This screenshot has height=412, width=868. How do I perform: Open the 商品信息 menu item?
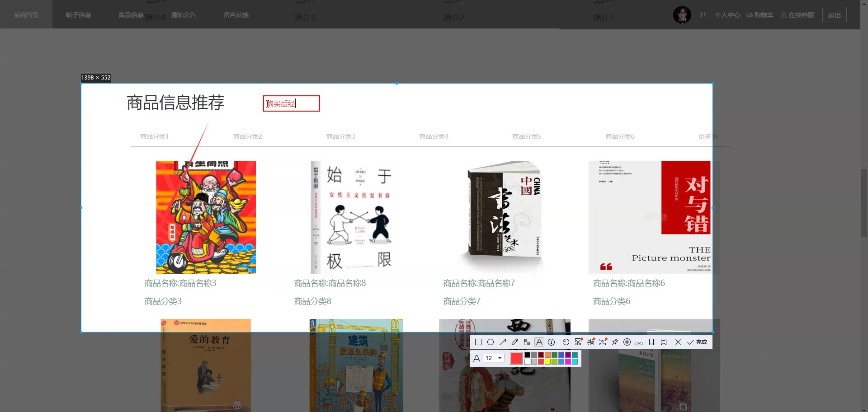point(131,15)
